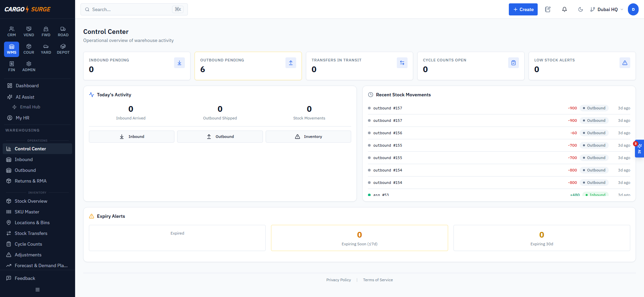This screenshot has width=644, height=297.
Task: Select the WMS warehouse module icon
Action: tap(12, 49)
